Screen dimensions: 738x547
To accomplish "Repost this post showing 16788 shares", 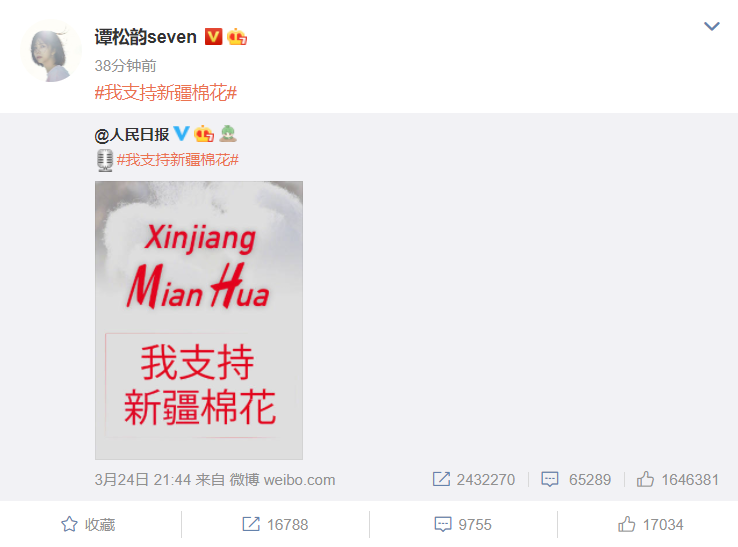I will (x=275, y=524).
